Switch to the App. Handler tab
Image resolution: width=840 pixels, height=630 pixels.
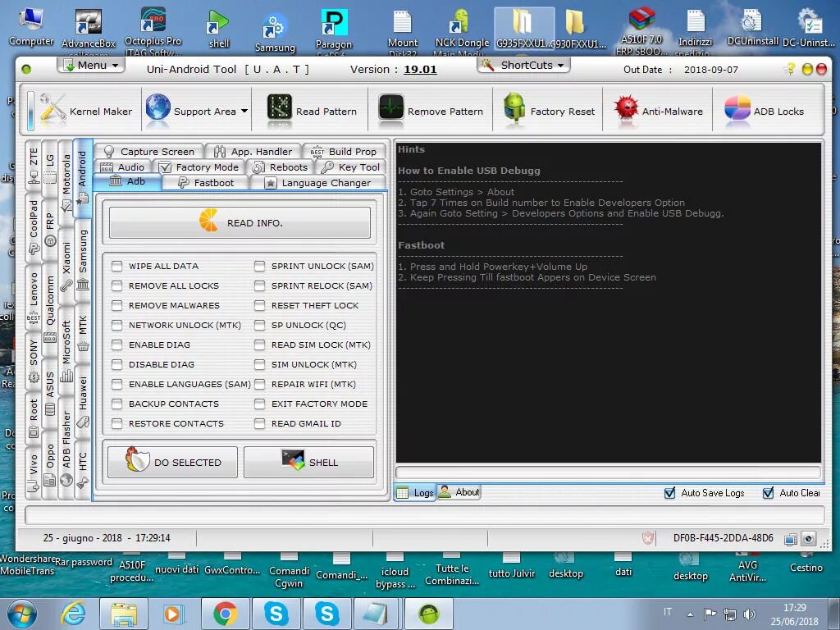(x=253, y=152)
